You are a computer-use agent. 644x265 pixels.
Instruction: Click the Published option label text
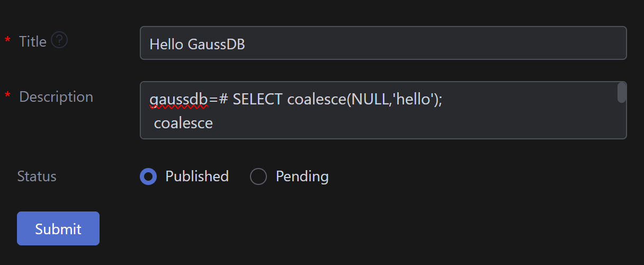pos(197,176)
